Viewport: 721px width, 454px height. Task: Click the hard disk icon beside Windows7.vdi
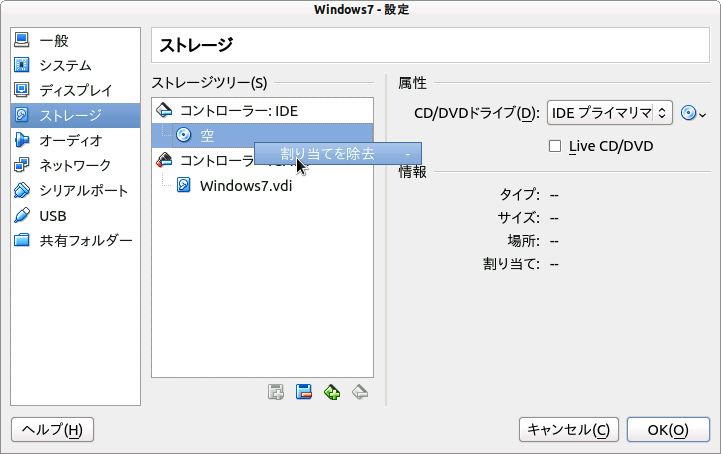(183, 185)
